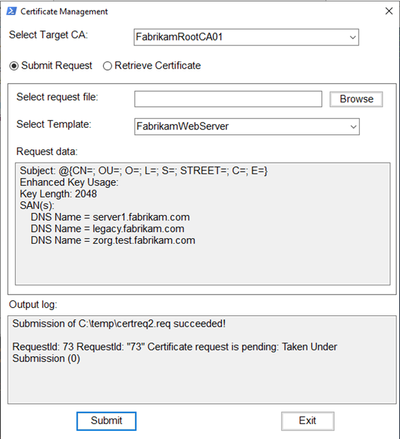Click the FabrikamRootCA01 combo box text

point(179,37)
